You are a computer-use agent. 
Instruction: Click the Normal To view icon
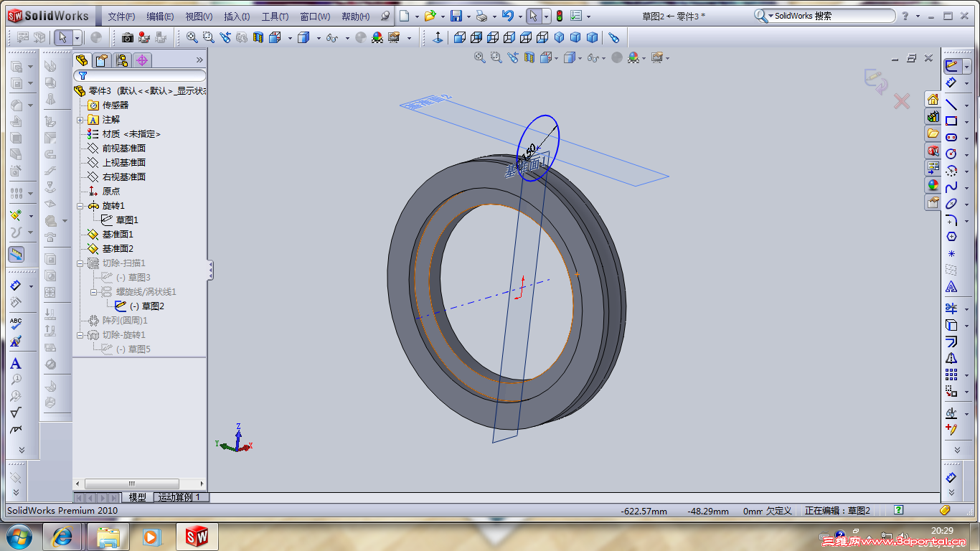(438, 37)
